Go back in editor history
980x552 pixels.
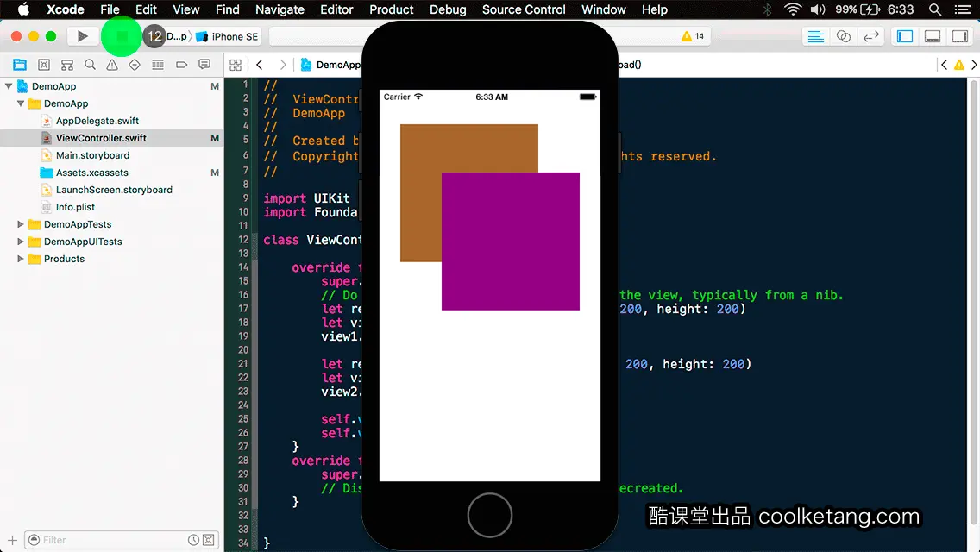pyautogui.click(x=260, y=65)
